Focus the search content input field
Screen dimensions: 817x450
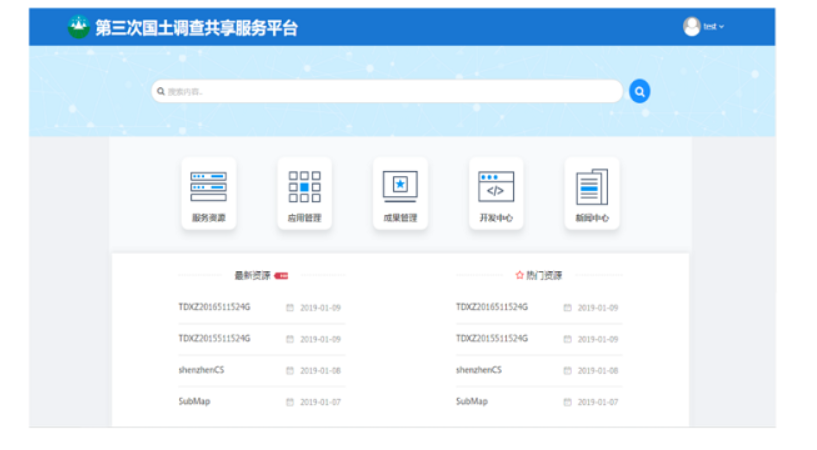(x=387, y=92)
